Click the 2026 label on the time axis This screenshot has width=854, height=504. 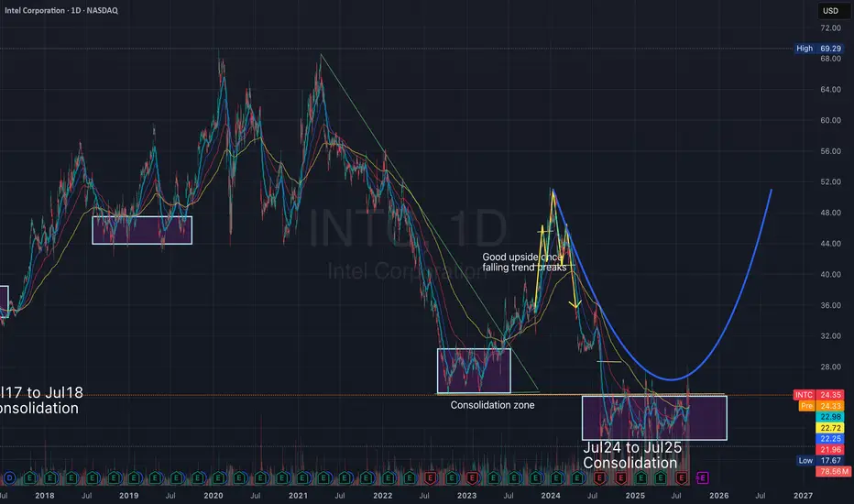click(719, 495)
